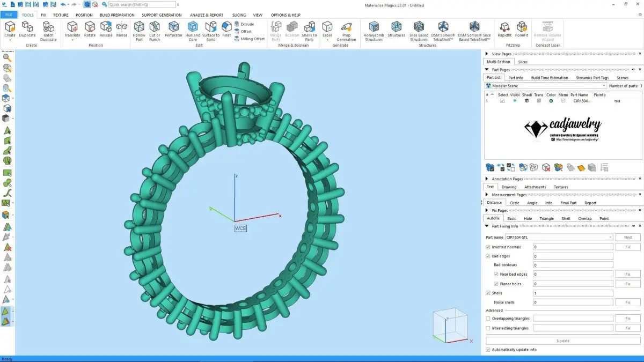Toggle visibility eye of part CJR1804
The image size is (644, 362).
click(x=515, y=101)
